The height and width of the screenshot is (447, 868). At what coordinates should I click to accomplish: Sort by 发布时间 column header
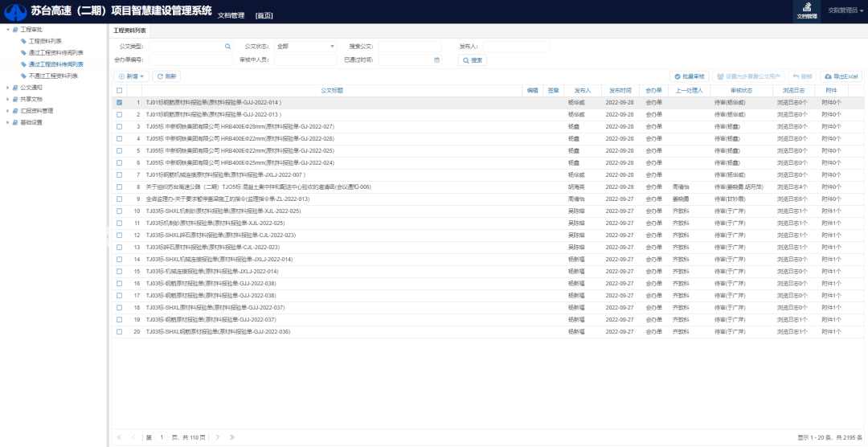(x=620, y=90)
